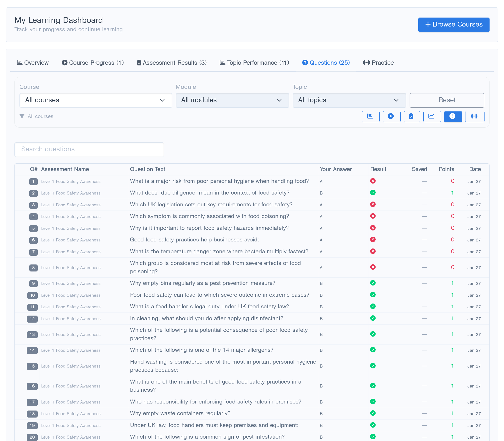Open the Course dropdown showing All courses

pos(96,100)
